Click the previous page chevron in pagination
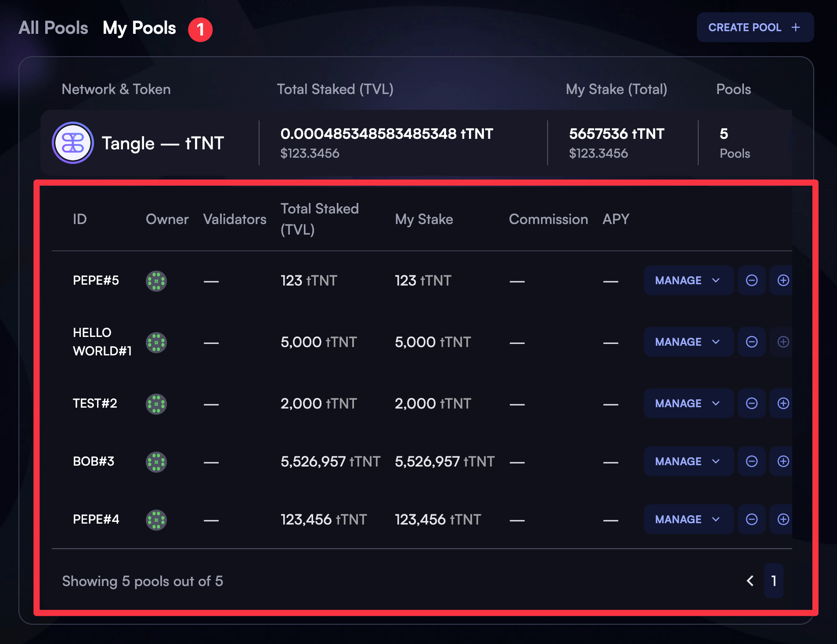 (x=750, y=581)
